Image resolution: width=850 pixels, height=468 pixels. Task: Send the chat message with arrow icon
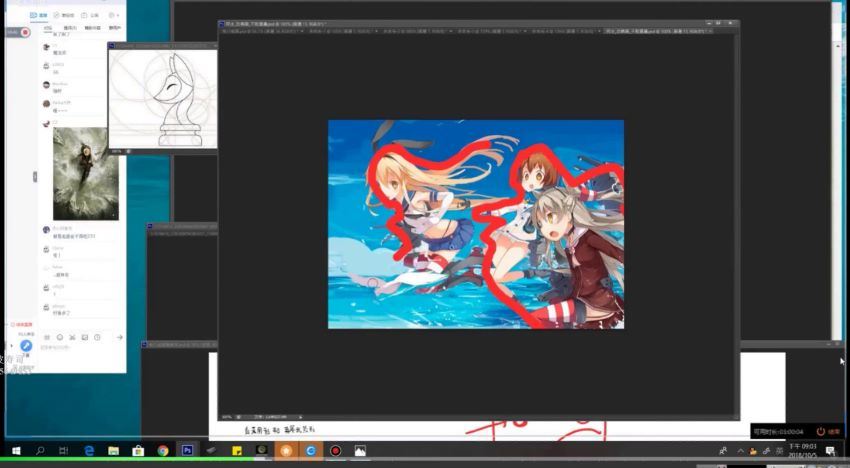(119, 337)
